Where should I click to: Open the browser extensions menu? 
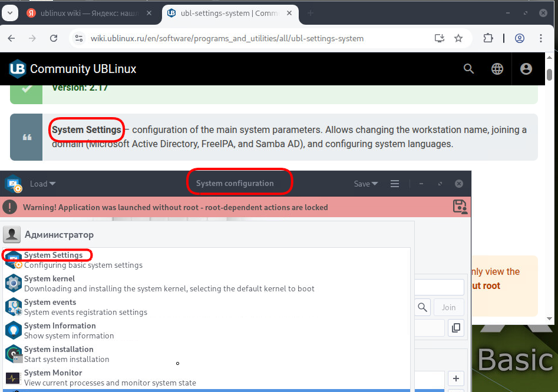[x=488, y=38]
